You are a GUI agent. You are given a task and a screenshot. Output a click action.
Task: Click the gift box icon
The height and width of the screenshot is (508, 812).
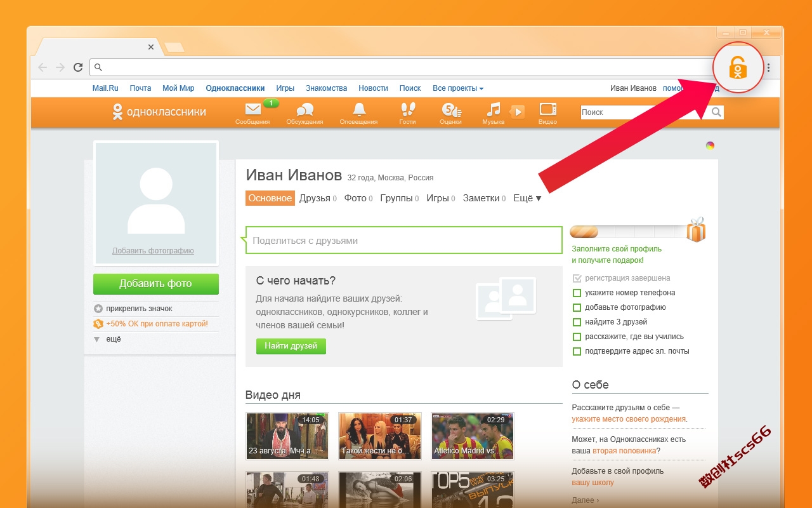pyautogui.click(x=696, y=229)
